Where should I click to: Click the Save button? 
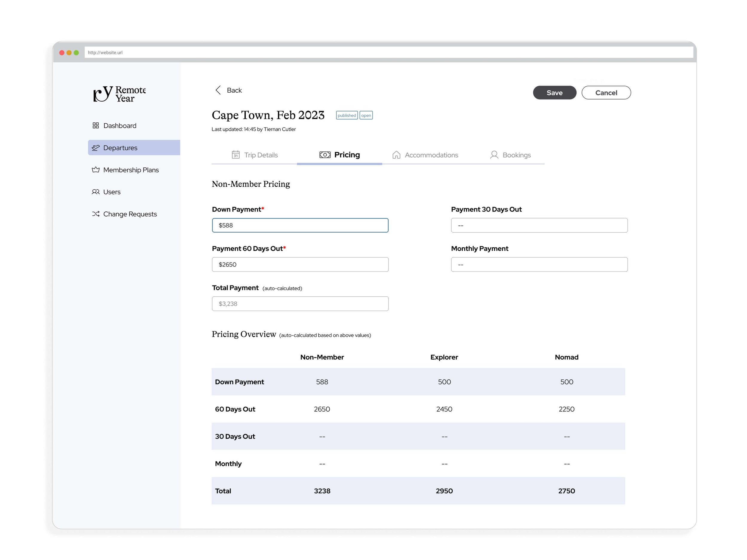coord(555,93)
